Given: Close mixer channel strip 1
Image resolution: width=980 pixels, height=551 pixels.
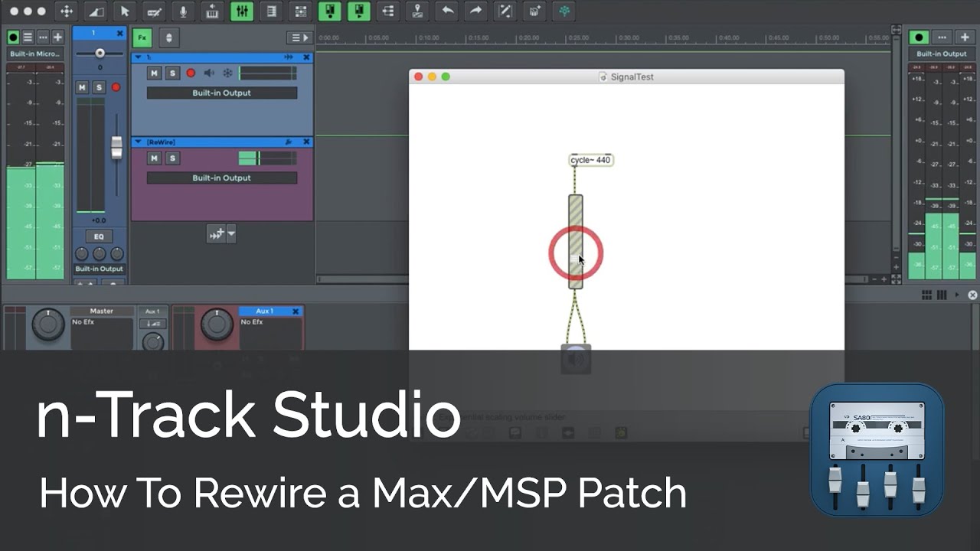Looking at the screenshot, I should coord(120,33).
